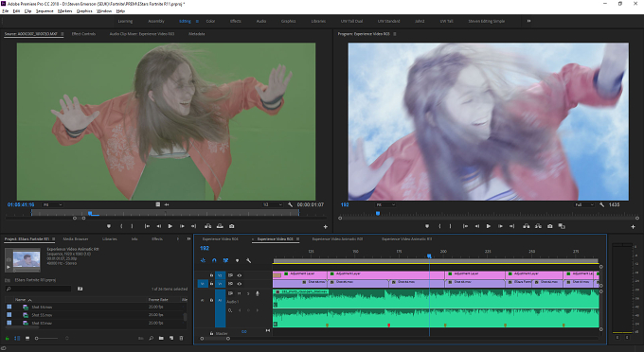The width and height of the screenshot is (644, 352).
Task: Step forward one frame in Source monitor
Action: click(182, 226)
